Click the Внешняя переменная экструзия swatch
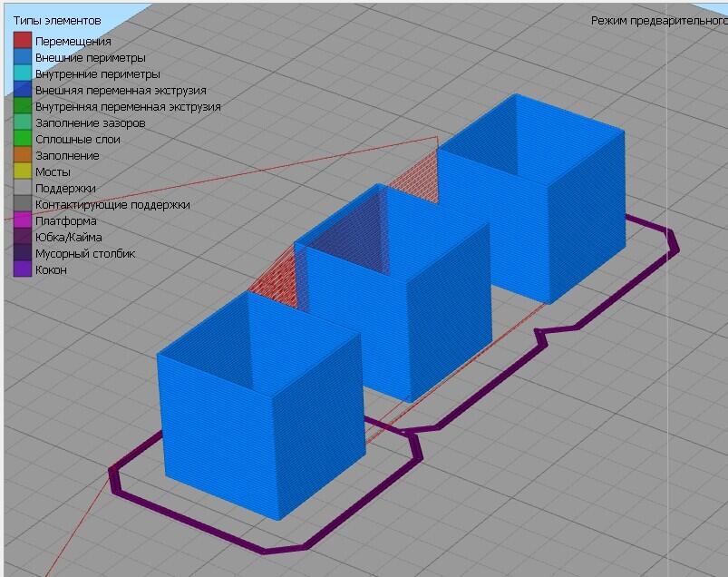728x577 pixels. click(23, 89)
